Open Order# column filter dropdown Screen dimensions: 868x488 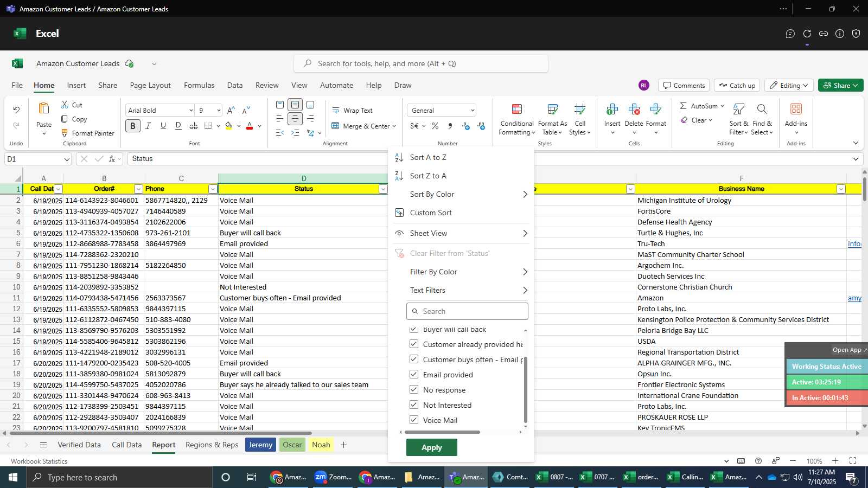click(x=138, y=189)
